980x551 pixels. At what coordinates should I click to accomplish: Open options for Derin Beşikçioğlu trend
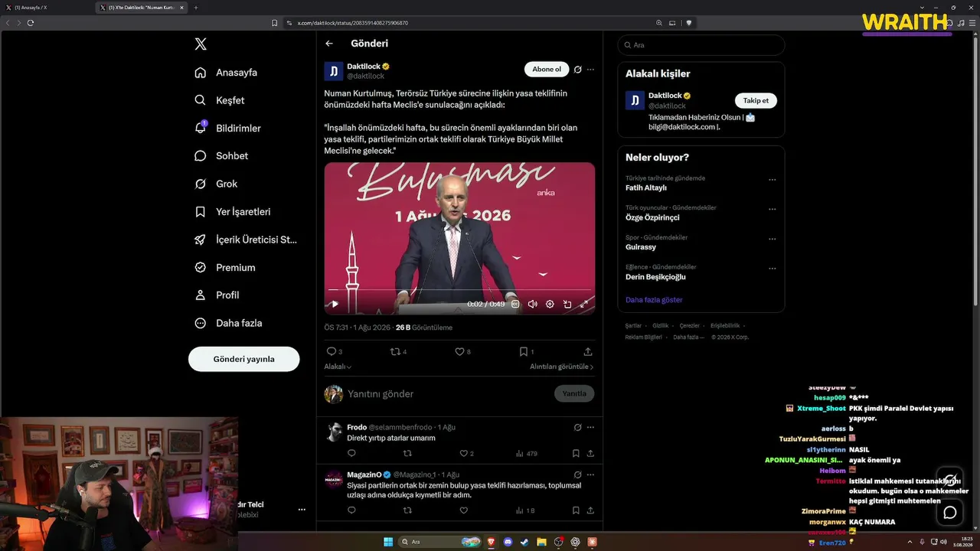point(773,269)
